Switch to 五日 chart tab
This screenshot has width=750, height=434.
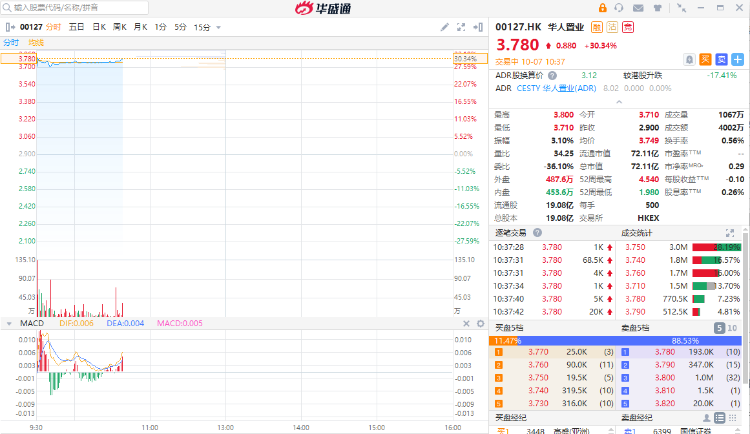[x=77, y=27]
